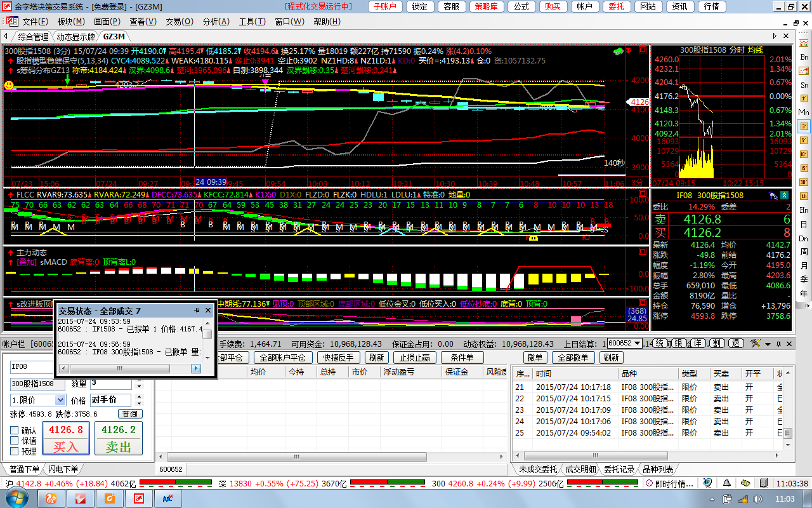
Task: Click the 数量 quantity input field
Action: pyautogui.click(x=110, y=384)
